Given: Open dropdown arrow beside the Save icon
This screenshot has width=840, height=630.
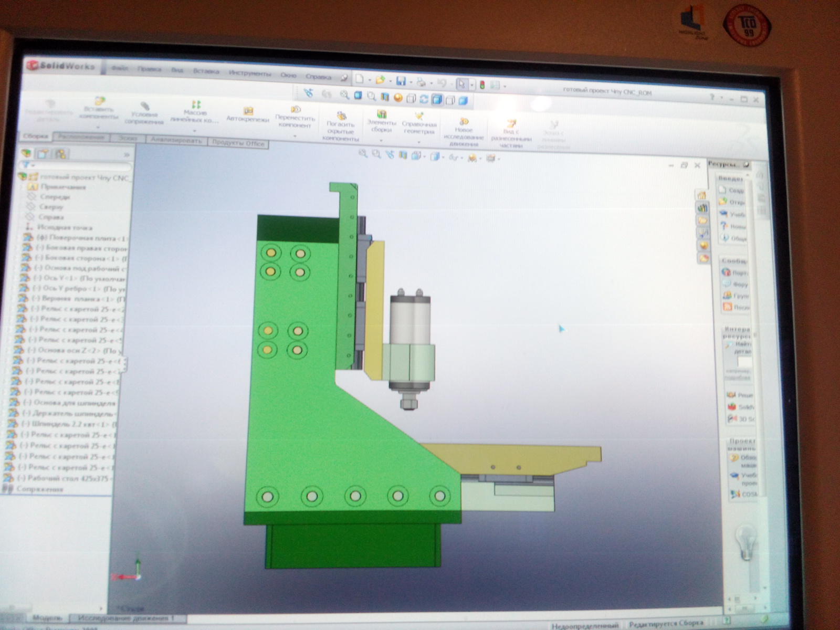Looking at the screenshot, I should [410, 82].
